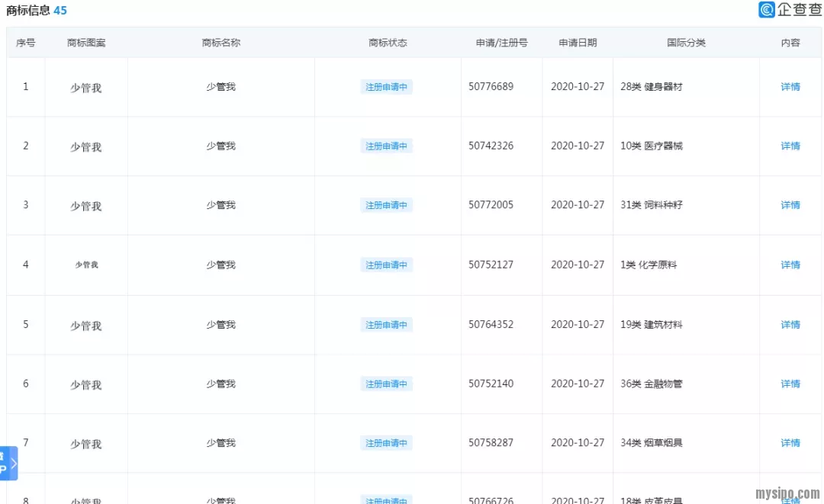The image size is (824, 504).
Task: Open 详情 for 金融物管 trademark
Action: click(x=790, y=384)
